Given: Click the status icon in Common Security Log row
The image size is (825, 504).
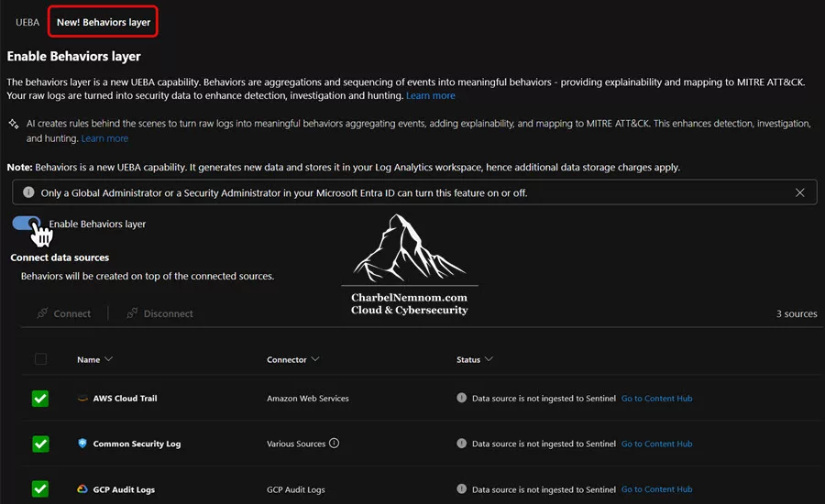Looking at the screenshot, I should pos(461,443).
